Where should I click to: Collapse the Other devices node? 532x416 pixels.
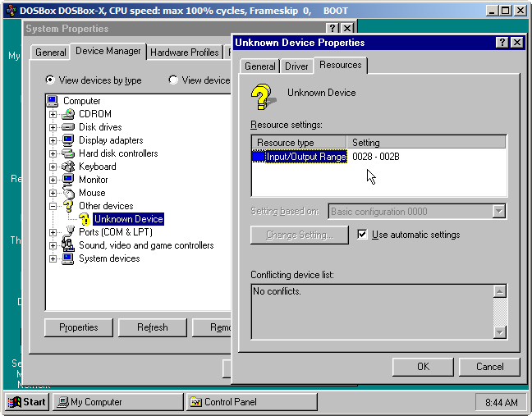[53, 206]
